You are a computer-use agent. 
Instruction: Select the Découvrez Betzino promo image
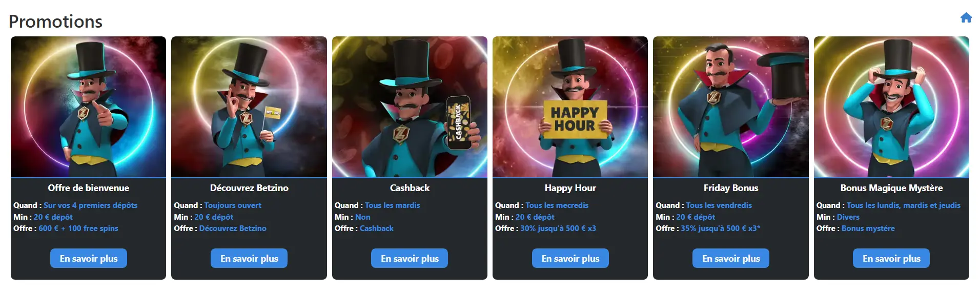[249, 107]
